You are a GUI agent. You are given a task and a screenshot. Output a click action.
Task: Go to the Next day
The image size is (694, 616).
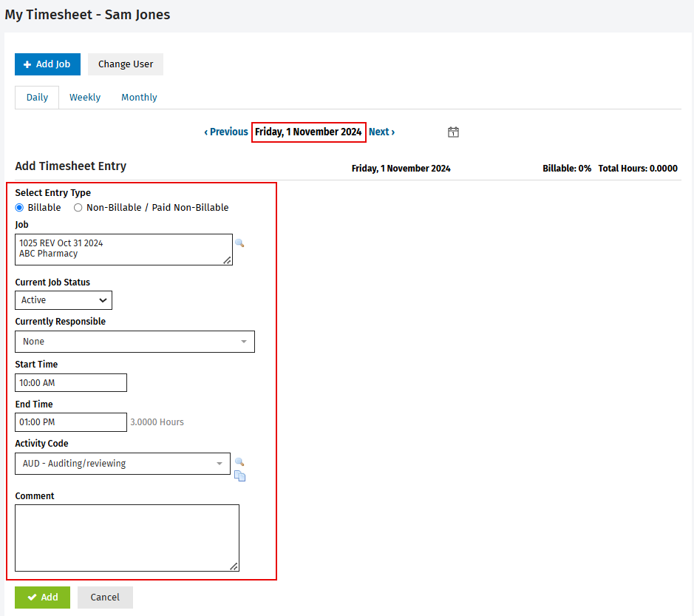pos(381,132)
